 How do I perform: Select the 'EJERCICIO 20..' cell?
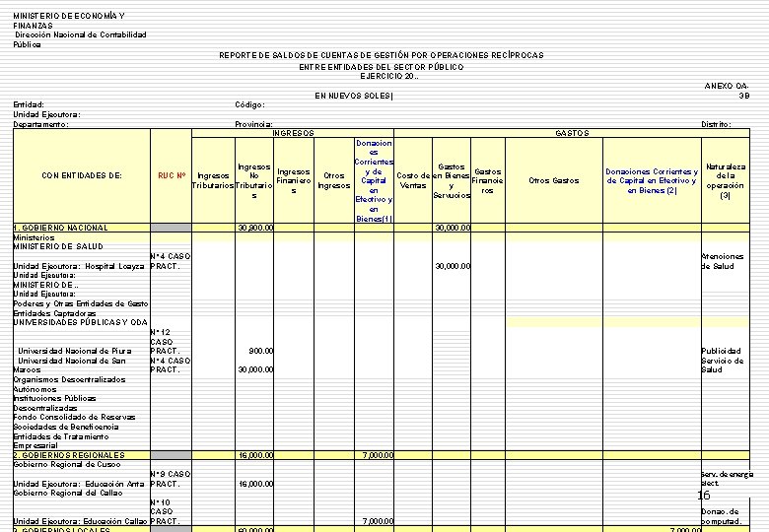(x=388, y=77)
